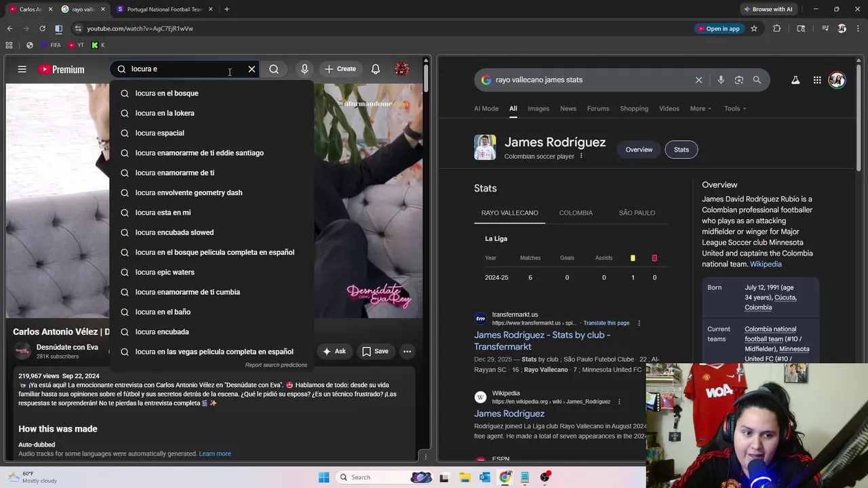Screen dimensions: 868x488
Task: Bookmark this page with star icon
Action: point(754,28)
